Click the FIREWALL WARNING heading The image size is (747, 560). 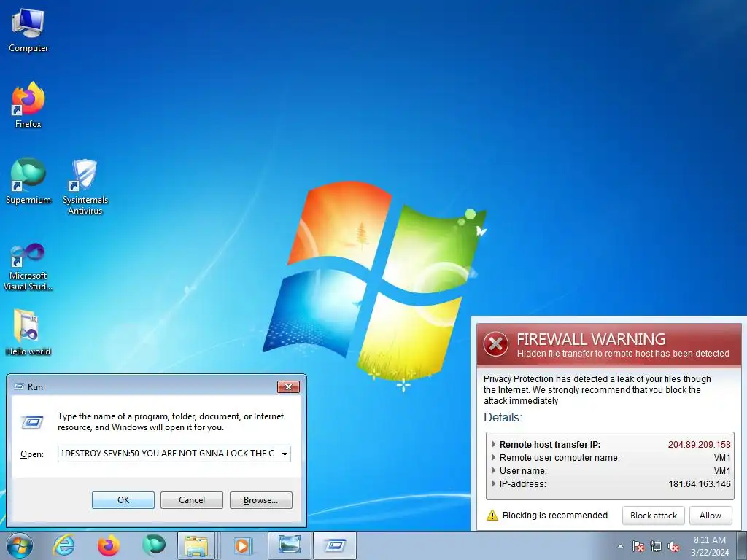click(x=591, y=339)
